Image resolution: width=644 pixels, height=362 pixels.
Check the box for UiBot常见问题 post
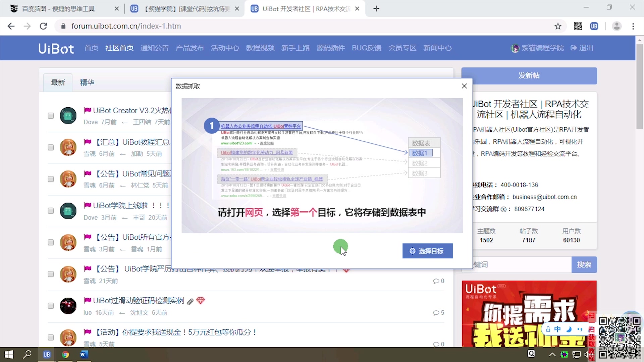(x=51, y=179)
